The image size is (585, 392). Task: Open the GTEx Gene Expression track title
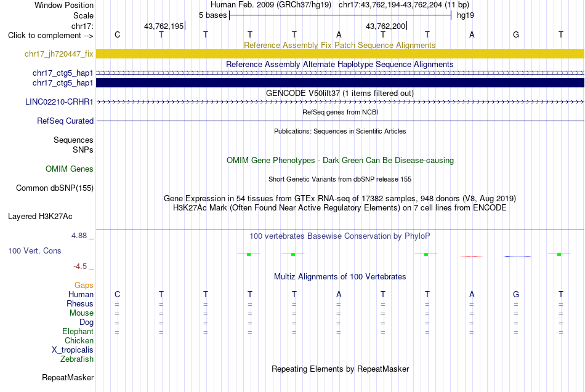click(x=340, y=198)
